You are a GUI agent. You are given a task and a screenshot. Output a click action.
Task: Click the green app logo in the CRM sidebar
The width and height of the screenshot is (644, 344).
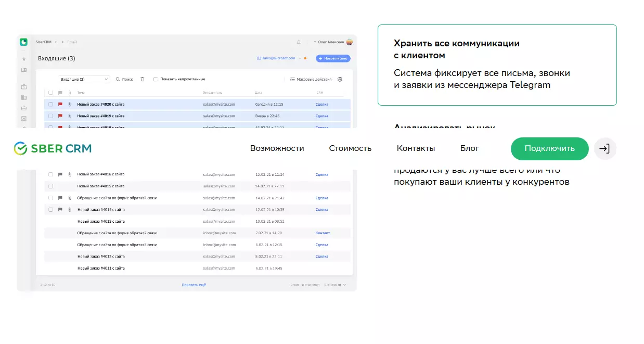coord(23,42)
